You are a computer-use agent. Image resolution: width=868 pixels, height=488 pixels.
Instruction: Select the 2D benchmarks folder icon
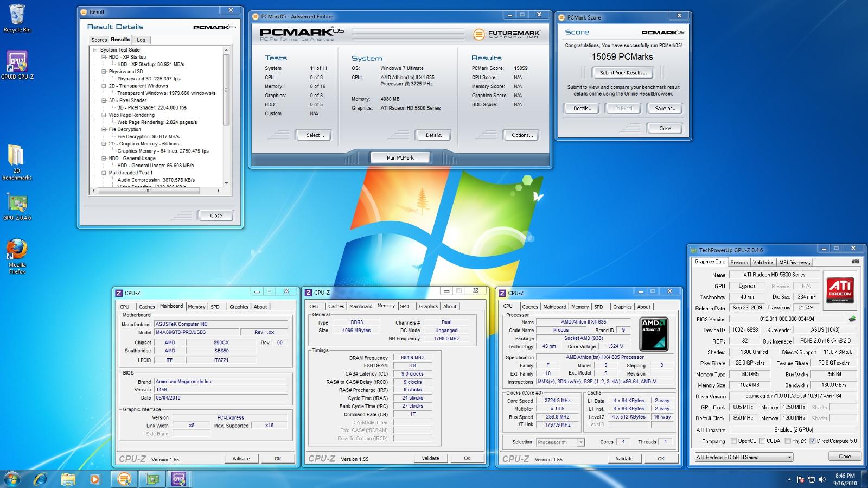click(x=17, y=162)
